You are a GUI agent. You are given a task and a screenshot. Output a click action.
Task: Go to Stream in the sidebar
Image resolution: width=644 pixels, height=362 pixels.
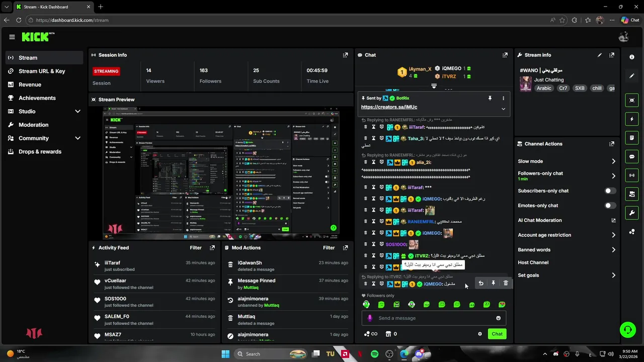click(44, 57)
